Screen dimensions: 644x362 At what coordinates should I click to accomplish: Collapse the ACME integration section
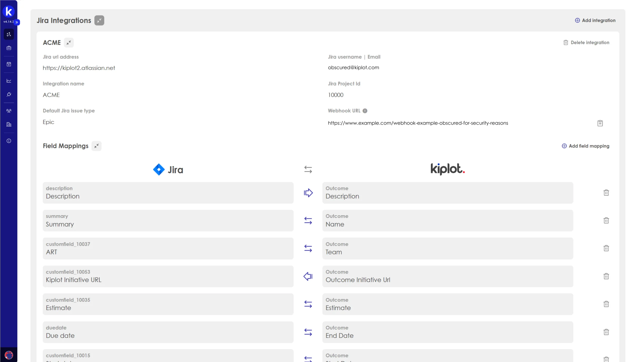click(69, 43)
